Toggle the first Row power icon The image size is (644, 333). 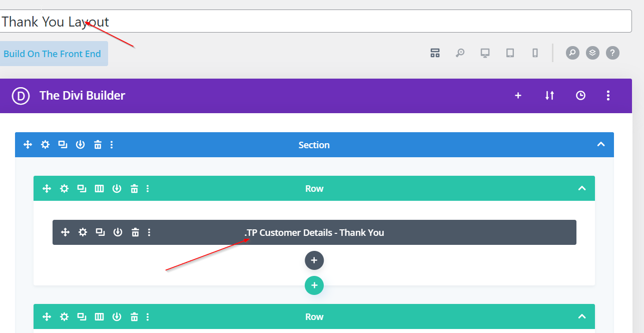(x=117, y=189)
